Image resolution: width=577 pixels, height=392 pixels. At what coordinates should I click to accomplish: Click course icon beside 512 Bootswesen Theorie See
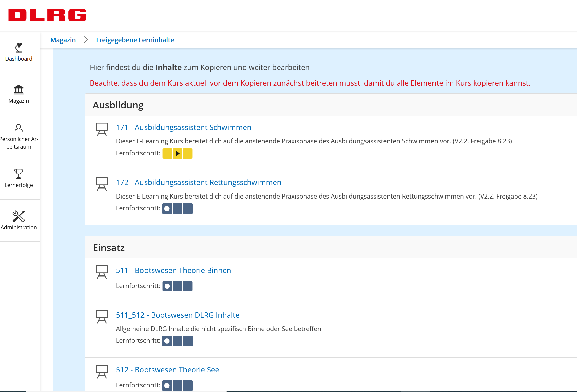102,371
